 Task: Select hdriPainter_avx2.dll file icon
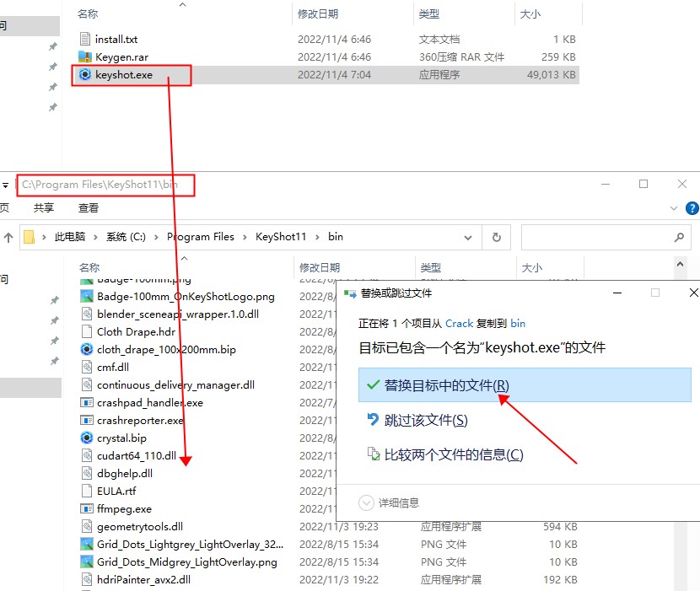click(x=86, y=579)
